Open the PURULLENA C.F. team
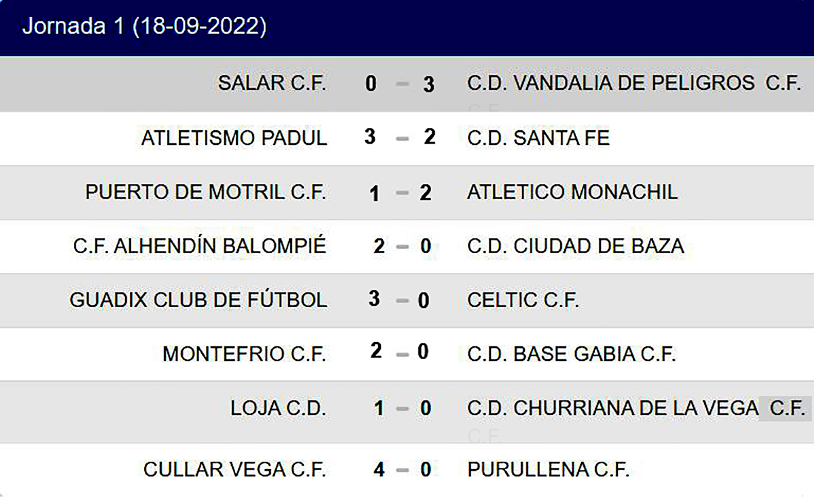Screen dimensions: 814x504 point(548,470)
